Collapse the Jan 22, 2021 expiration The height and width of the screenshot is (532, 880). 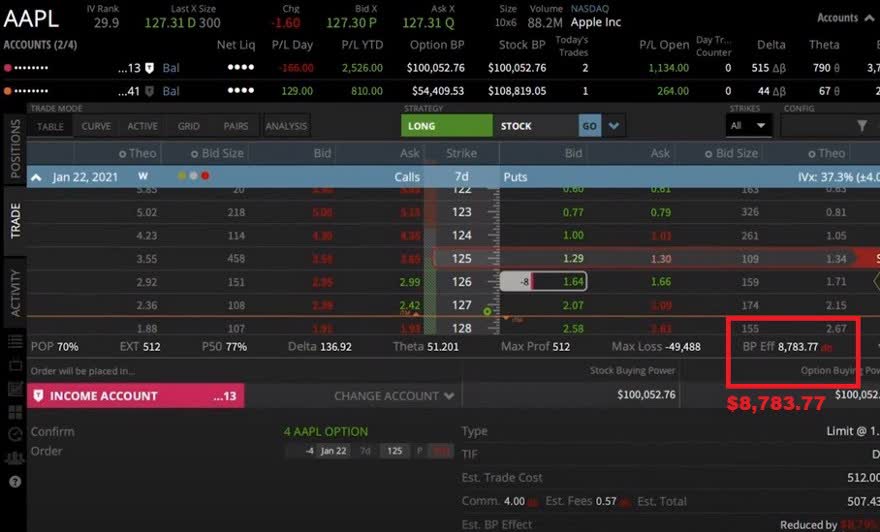pos(36,177)
